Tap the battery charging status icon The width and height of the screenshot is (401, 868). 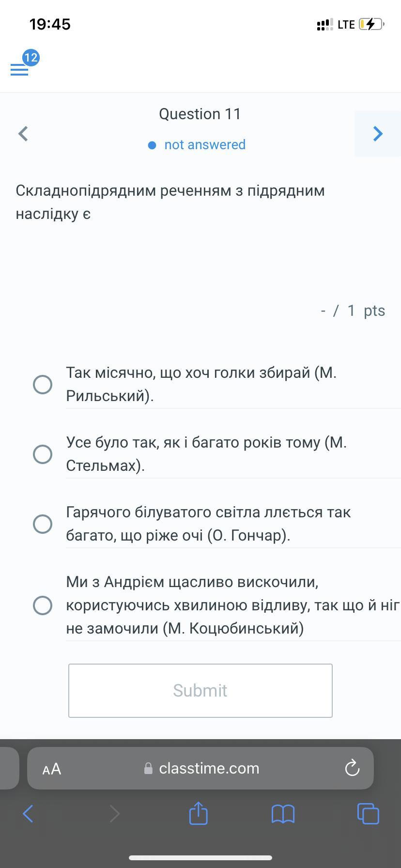[x=371, y=24]
